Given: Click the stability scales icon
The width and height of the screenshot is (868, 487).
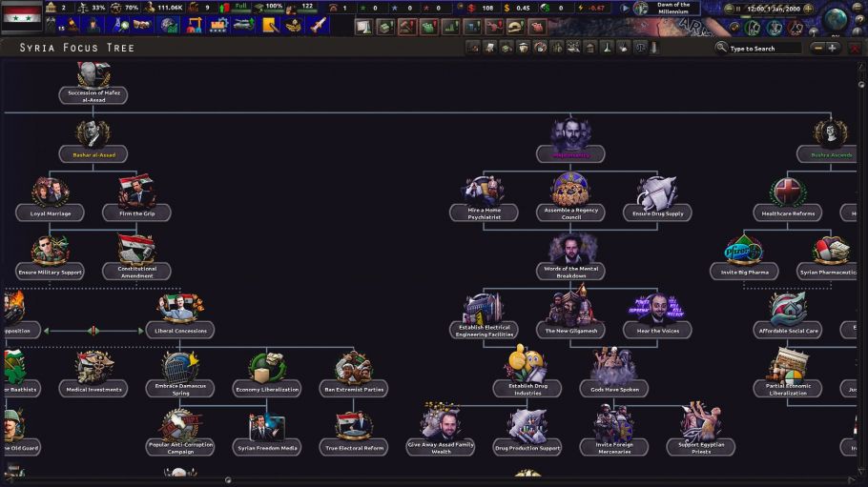Looking at the screenshot, I should coord(83,8).
